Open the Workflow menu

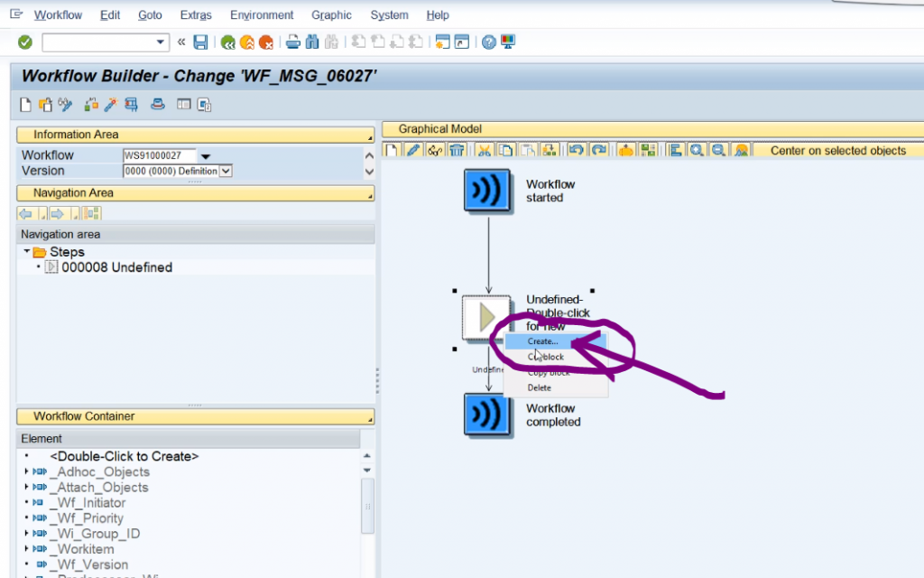pyautogui.click(x=58, y=15)
